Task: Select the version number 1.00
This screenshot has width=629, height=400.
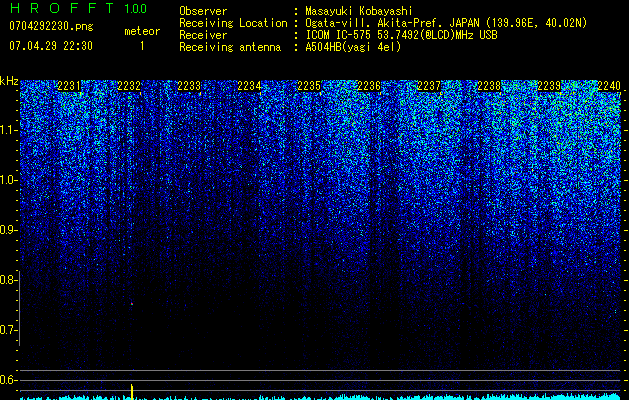Action: click(x=135, y=9)
